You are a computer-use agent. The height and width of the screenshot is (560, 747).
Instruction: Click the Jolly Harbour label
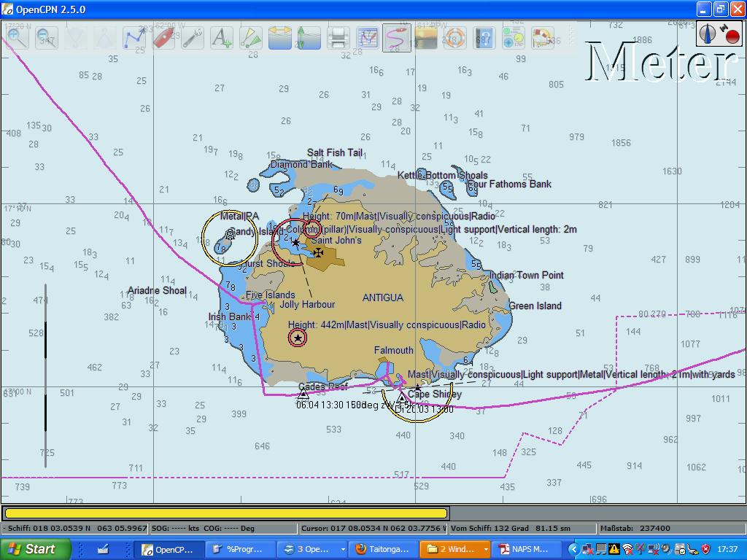(x=307, y=304)
